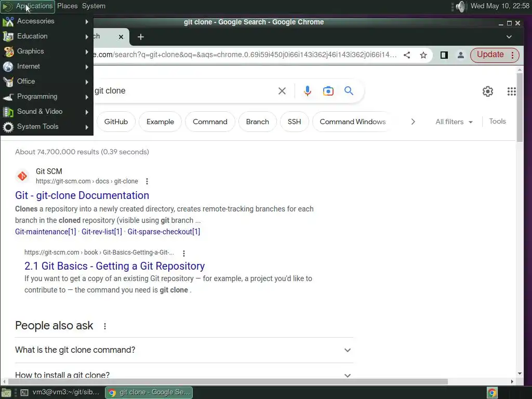Click the vertical scrollbar thumb
Image resolution: width=532 pixels, height=399 pixels.
[520, 108]
